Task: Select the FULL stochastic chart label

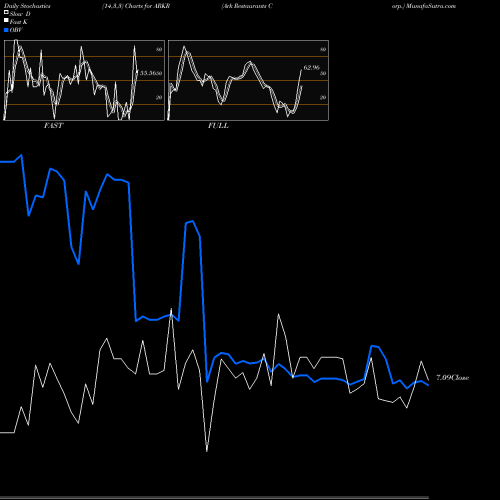Action: pos(218,126)
